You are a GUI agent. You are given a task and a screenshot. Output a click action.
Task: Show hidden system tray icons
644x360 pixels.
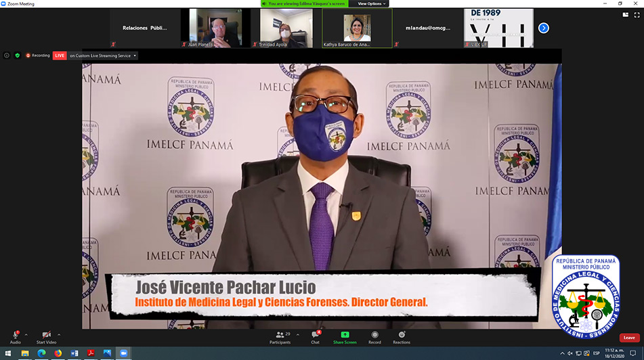coord(562,353)
